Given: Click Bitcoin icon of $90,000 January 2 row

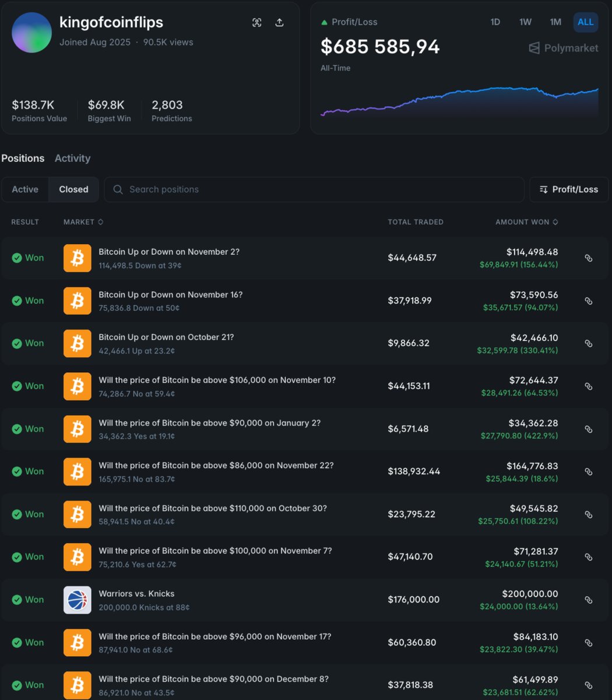Looking at the screenshot, I should 78,429.
